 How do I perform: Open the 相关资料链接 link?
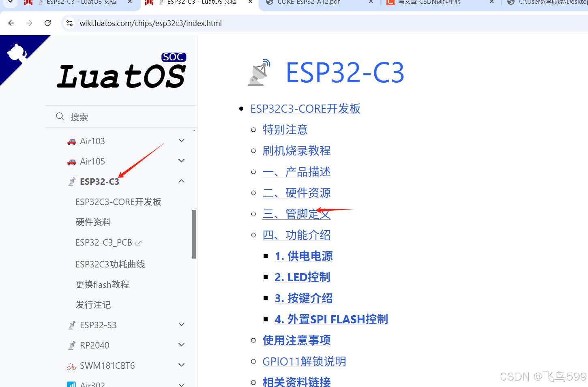296,382
